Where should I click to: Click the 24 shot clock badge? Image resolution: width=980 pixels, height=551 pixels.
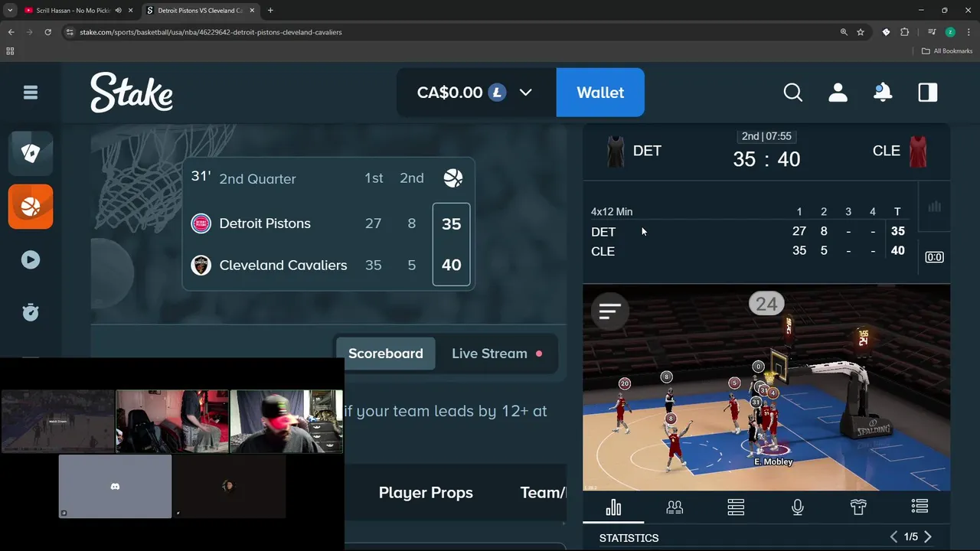tap(766, 305)
